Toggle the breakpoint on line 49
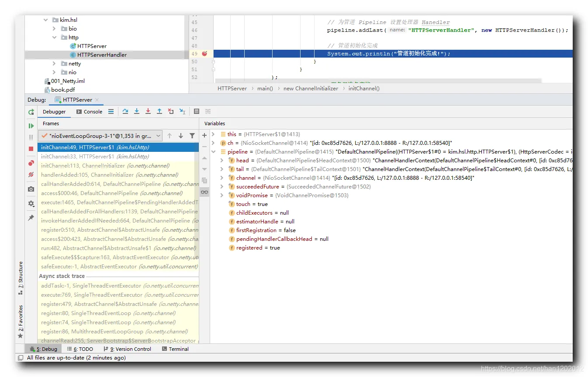 click(x=204, y=54)
